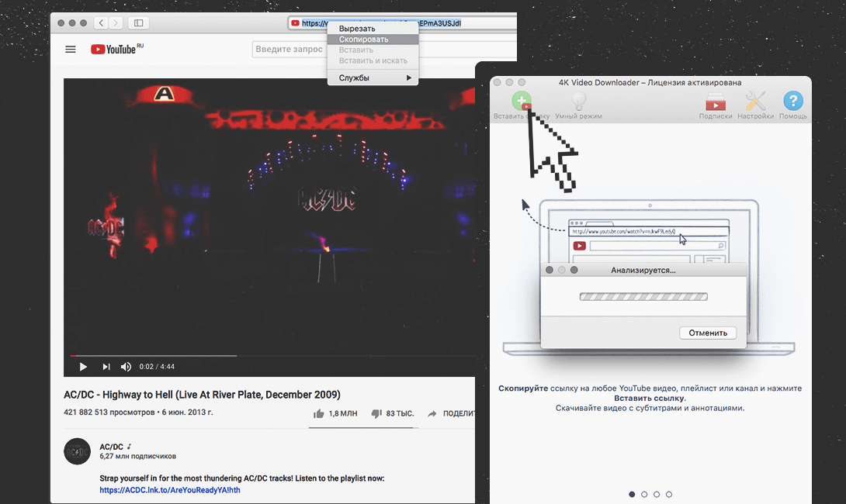Open YouTube hamburger menu
Screen dimensions: 846x504
(71, 49)
